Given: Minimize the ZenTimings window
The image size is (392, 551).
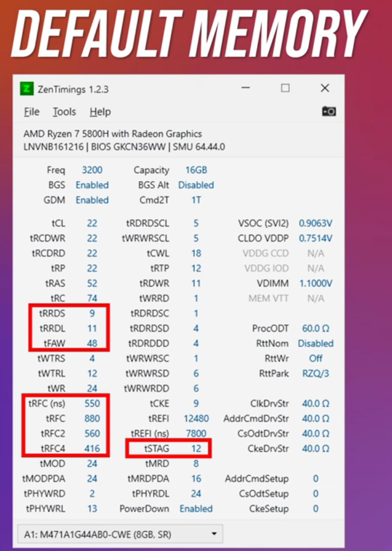Looking at the screenshot, I should point(246,88).
